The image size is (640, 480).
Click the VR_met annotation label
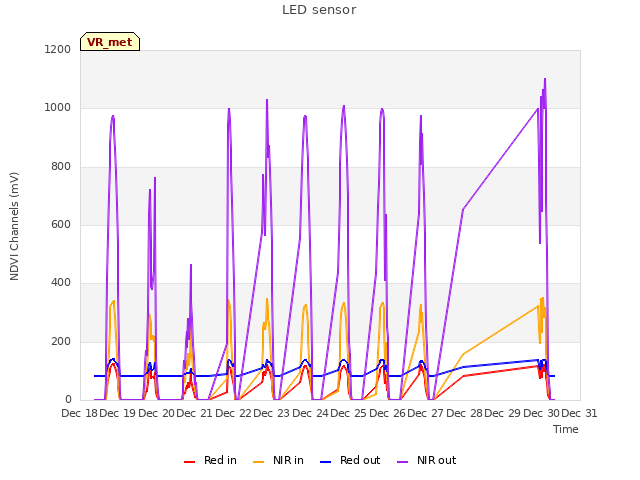[110, 42]
